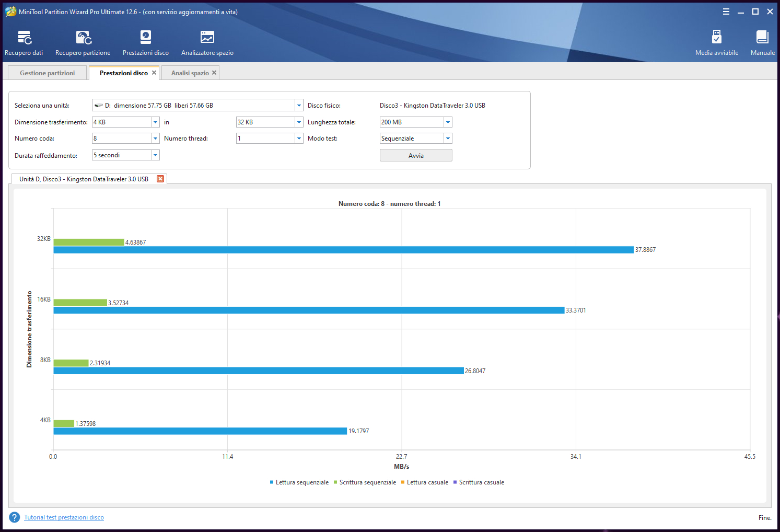The width and height of the screenshot is (780, 532).
Task: Expand the Seleziona una unità dropdown
Action: pos(299,106)
